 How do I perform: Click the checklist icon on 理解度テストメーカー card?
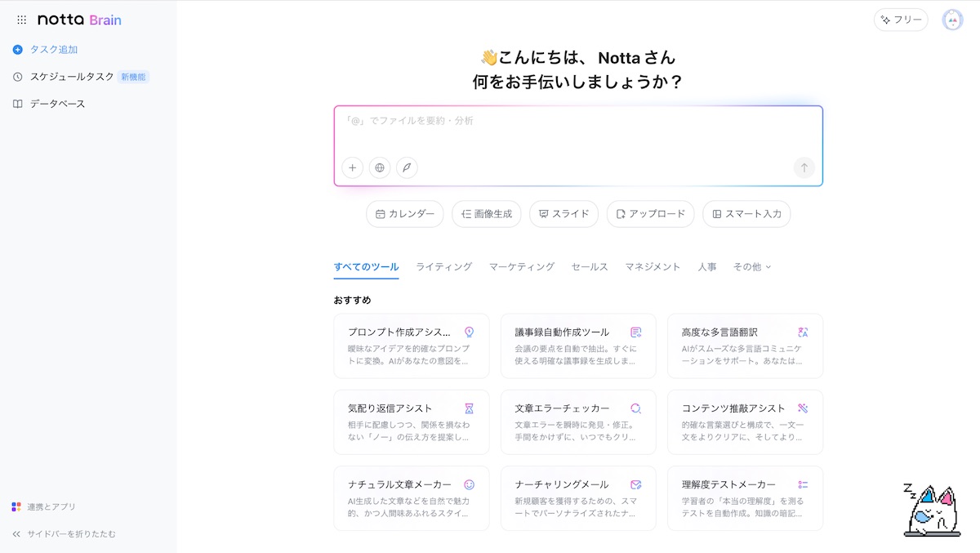tap(803, 484)
